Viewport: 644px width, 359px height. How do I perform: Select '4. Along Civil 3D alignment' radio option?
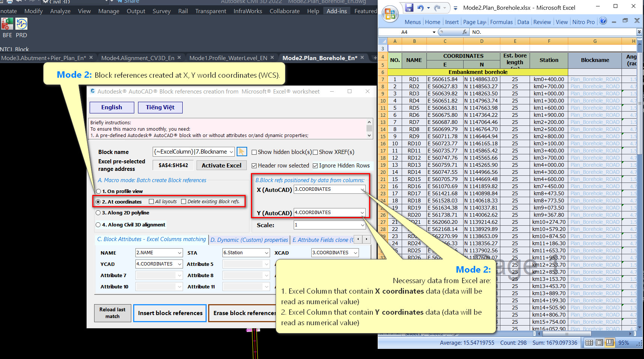click(x=98, y=225)
